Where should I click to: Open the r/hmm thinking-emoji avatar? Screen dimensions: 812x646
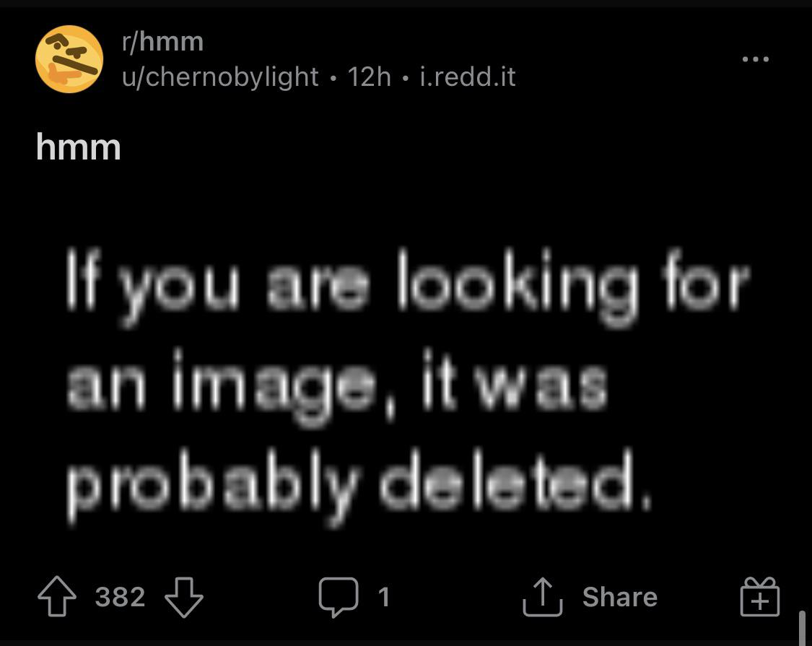[x=69, y=59]
